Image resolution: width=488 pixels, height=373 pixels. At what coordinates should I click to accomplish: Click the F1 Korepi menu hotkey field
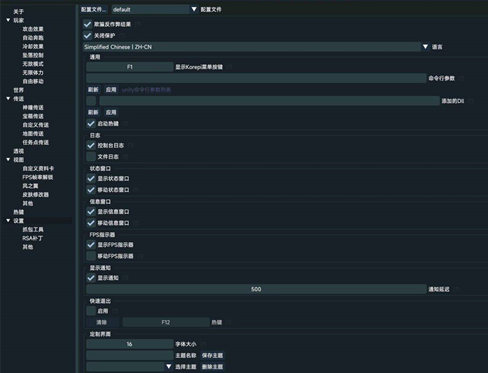130,67
